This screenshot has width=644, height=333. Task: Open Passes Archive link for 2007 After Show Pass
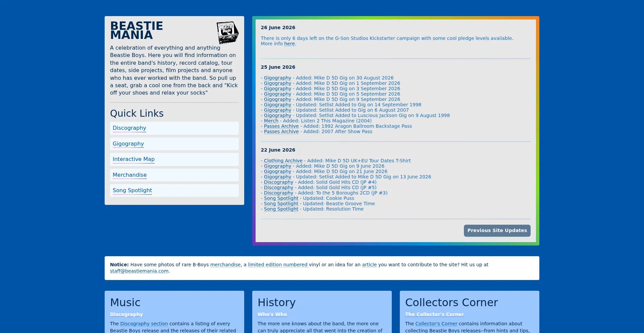281,132
